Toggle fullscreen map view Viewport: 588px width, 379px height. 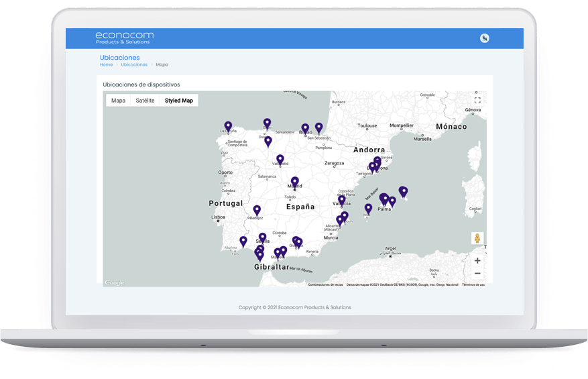[x=477, y=101]
